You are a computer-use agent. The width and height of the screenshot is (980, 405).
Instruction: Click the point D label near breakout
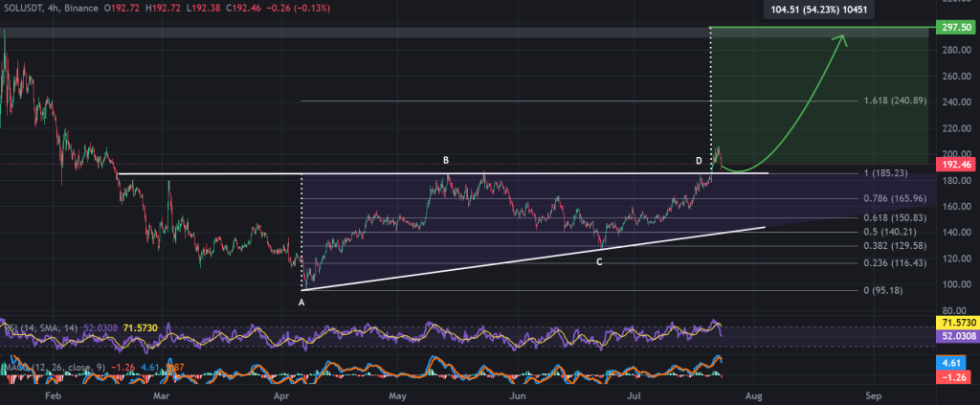point(699,159)
